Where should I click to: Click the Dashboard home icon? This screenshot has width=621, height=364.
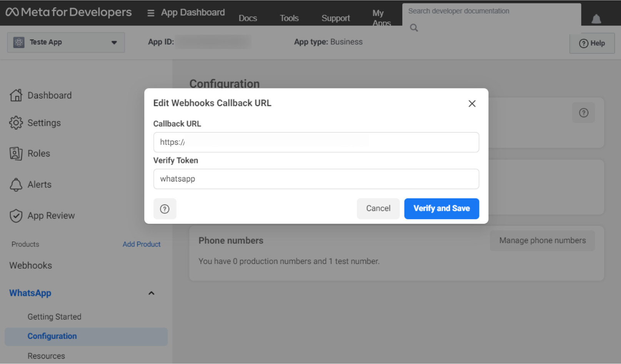coord(16,95)
